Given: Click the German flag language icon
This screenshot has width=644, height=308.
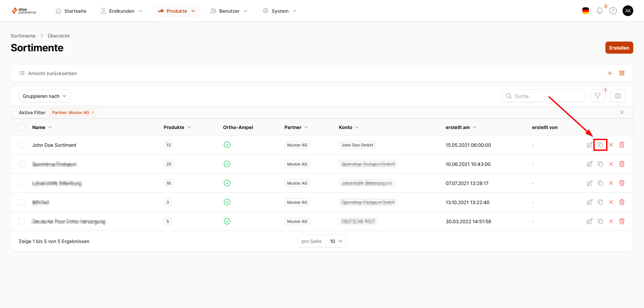Looking at the screenshot, I should (x=586, y=11).
